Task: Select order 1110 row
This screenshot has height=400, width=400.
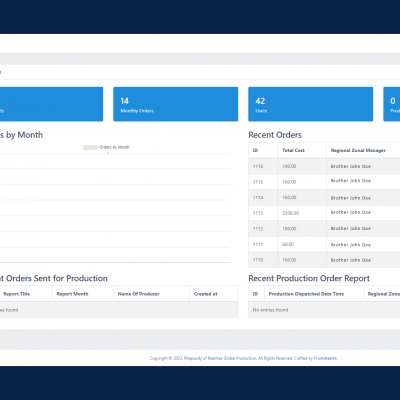Action: (x=324, y=260)
